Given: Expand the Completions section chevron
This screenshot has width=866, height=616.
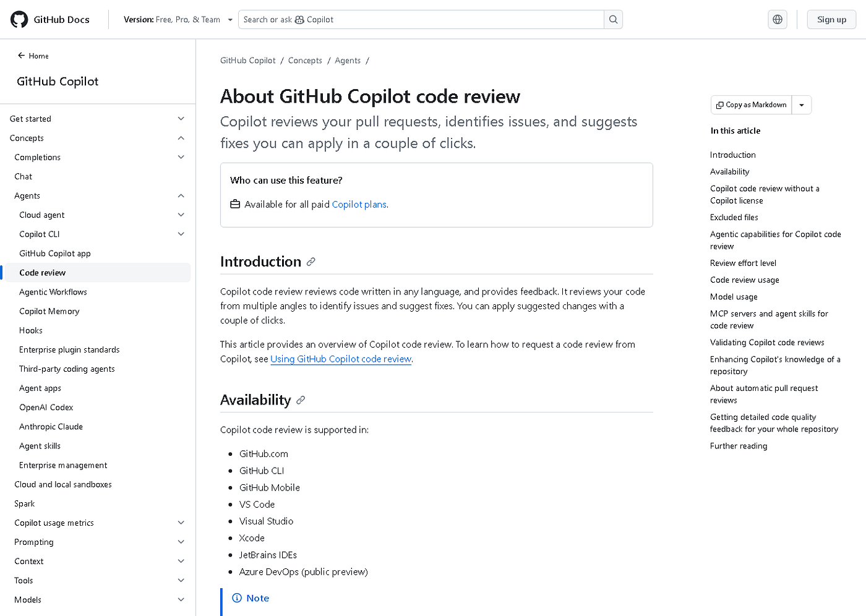Looking at the screenshot, I should (181, 157).
